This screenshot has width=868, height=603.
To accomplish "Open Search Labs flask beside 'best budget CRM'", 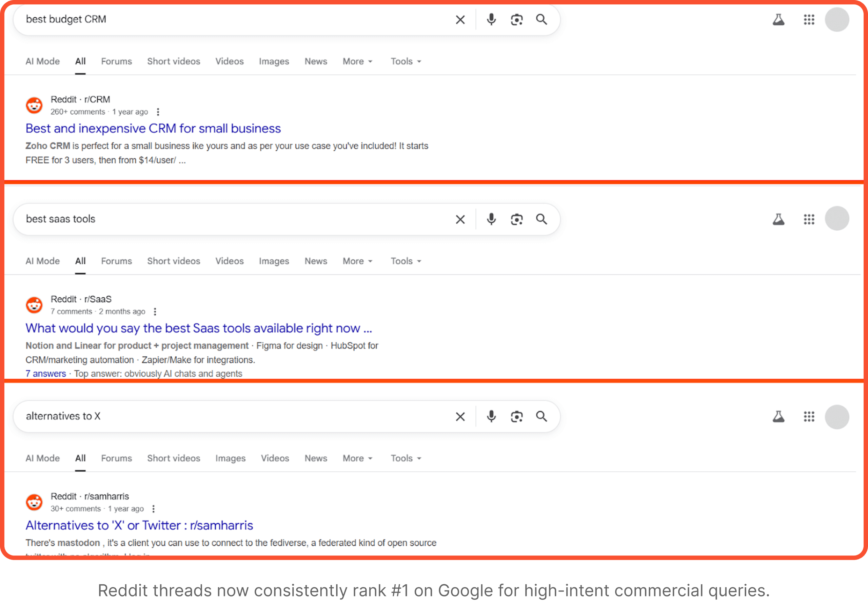I will (x=778, y=20).
